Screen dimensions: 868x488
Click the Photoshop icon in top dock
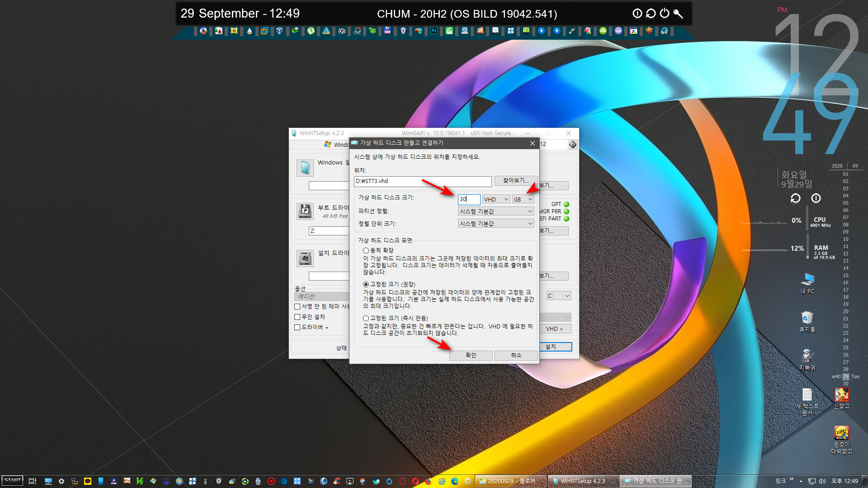click(434, 31)
